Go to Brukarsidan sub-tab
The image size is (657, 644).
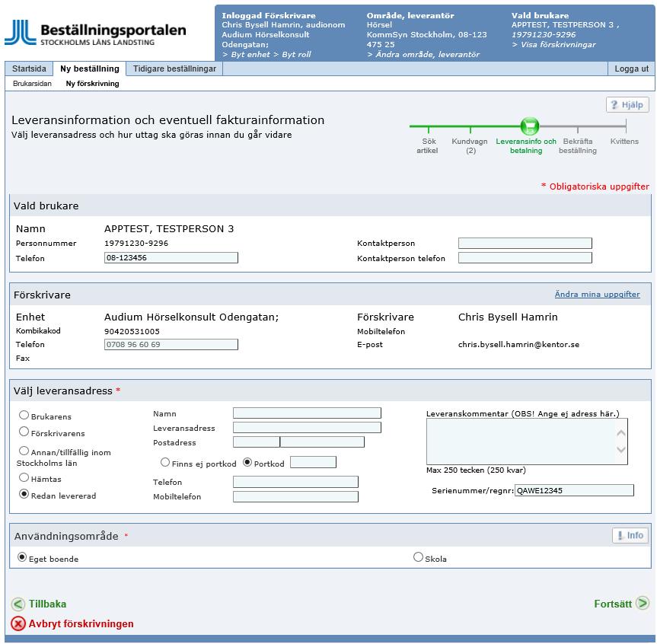32,84
